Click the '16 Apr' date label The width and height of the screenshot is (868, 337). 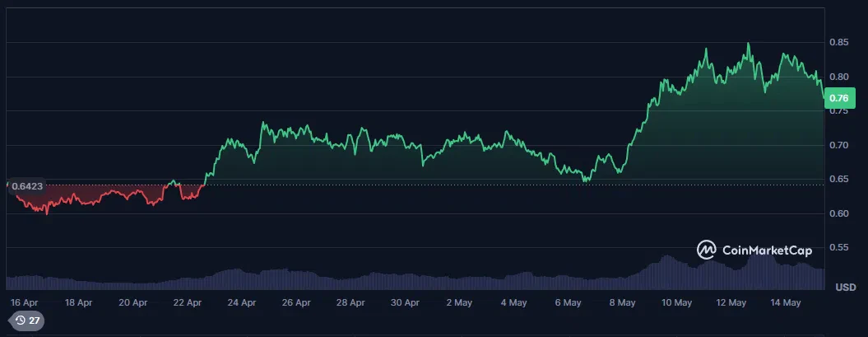pos(24,302)
